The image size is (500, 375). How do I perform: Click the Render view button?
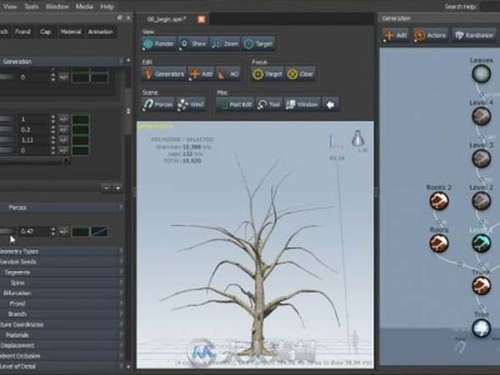pyautogui.click(x=159, y=44)
